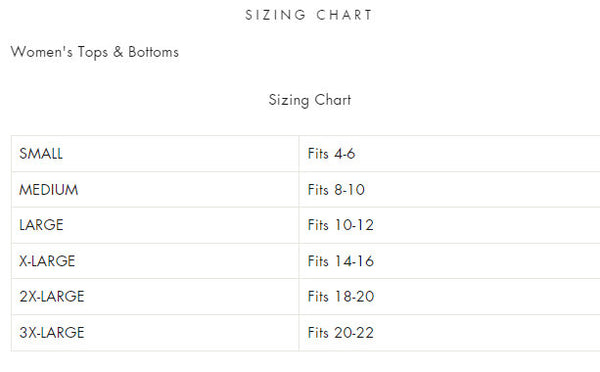Select the X-LARGE size cell
The height and width of the screenshot is (372, 600).
click(155, 261)
